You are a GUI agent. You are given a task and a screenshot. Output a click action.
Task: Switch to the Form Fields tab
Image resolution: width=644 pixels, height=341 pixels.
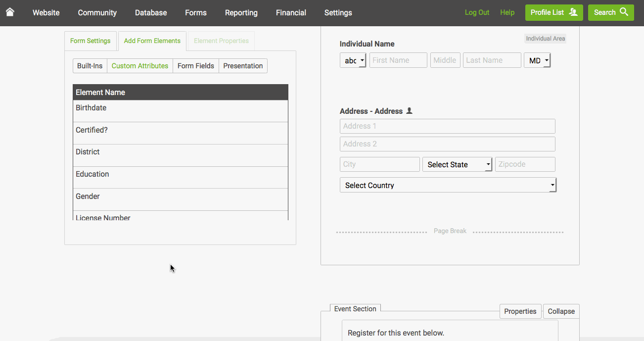195,65
